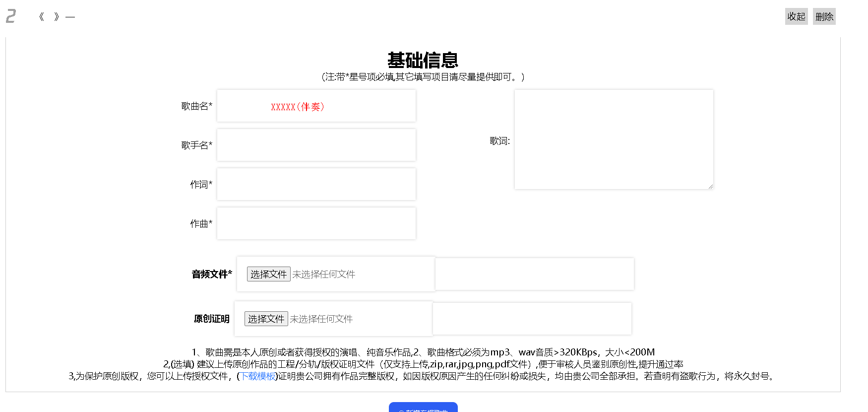Click the right double-chevron 》 icon

click(x=57, y=17)
